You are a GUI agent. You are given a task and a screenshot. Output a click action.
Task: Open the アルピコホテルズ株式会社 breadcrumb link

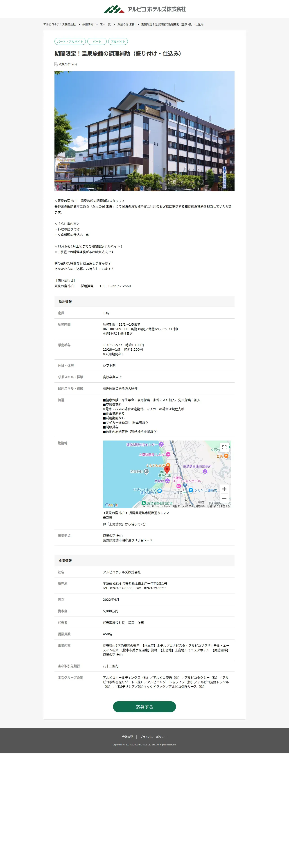click(x=60, y=25)
